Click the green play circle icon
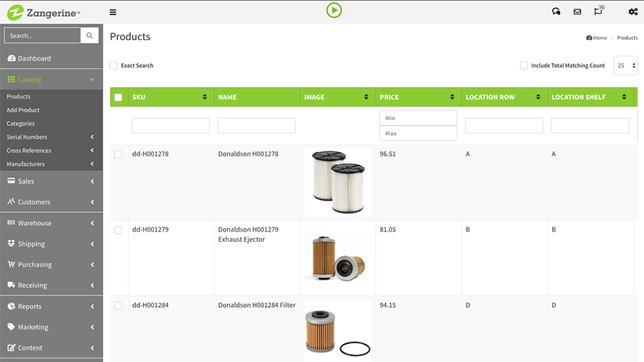Screen dimensions: 644x362 (x=334, y=10)
